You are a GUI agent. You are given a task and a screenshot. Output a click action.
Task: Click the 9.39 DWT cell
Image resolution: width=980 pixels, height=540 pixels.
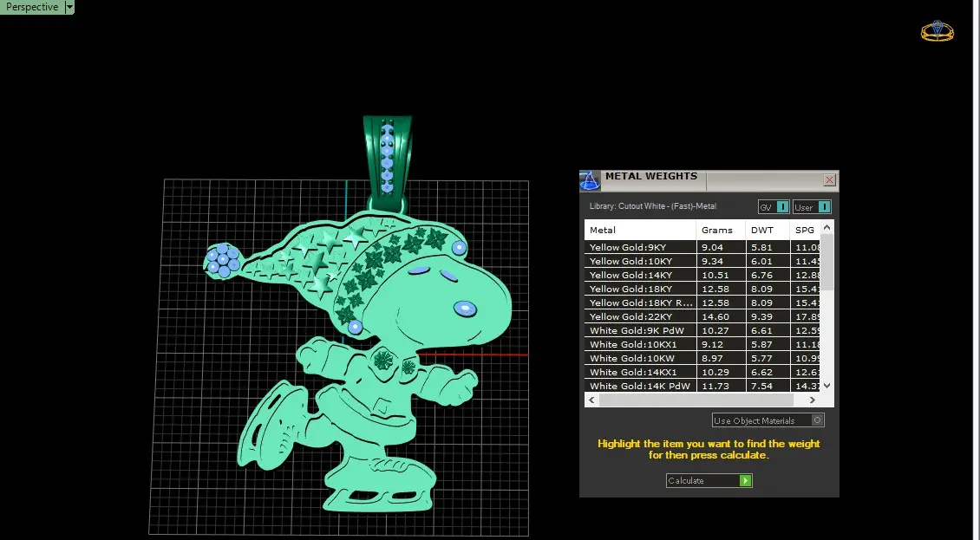pyautogui.click(x=768, y=317)
